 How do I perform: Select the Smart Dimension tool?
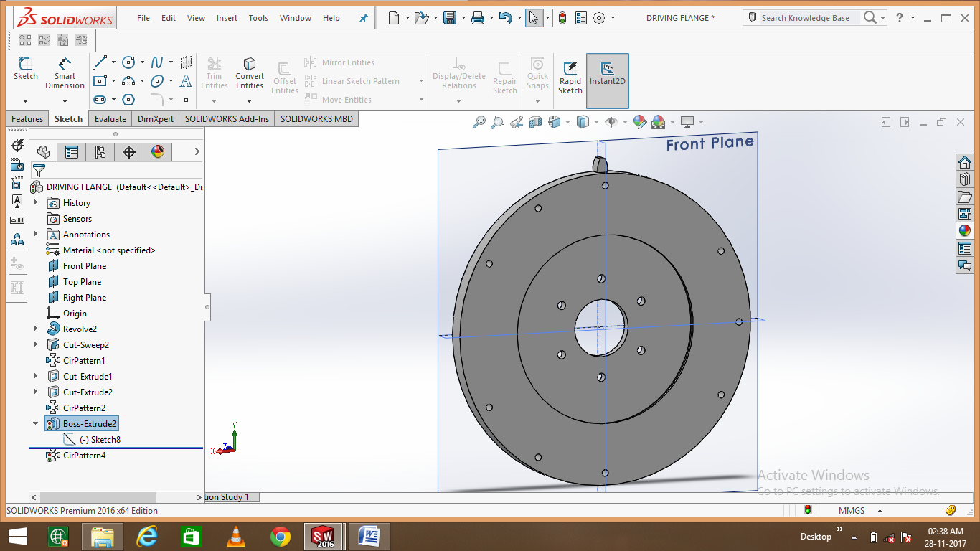65,72
